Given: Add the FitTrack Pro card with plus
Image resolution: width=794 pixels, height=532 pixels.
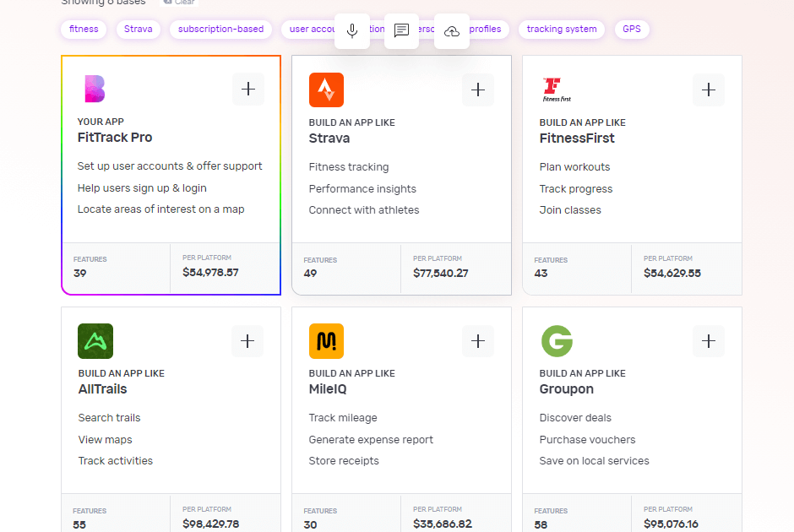Looking at the screenshot, I should pyautogui.click(x=248, y=89).
